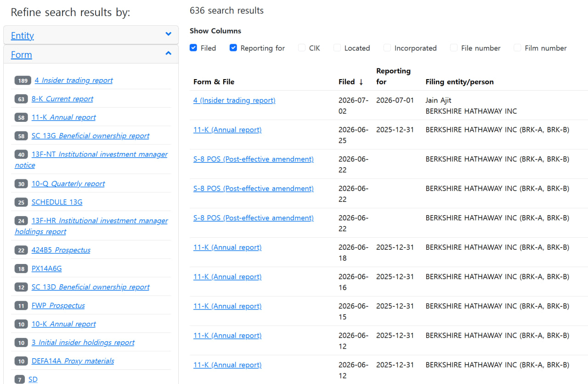Enable the Located column checkbox
The height and width of the screenshot is (384, 588).
coord(337,48)
